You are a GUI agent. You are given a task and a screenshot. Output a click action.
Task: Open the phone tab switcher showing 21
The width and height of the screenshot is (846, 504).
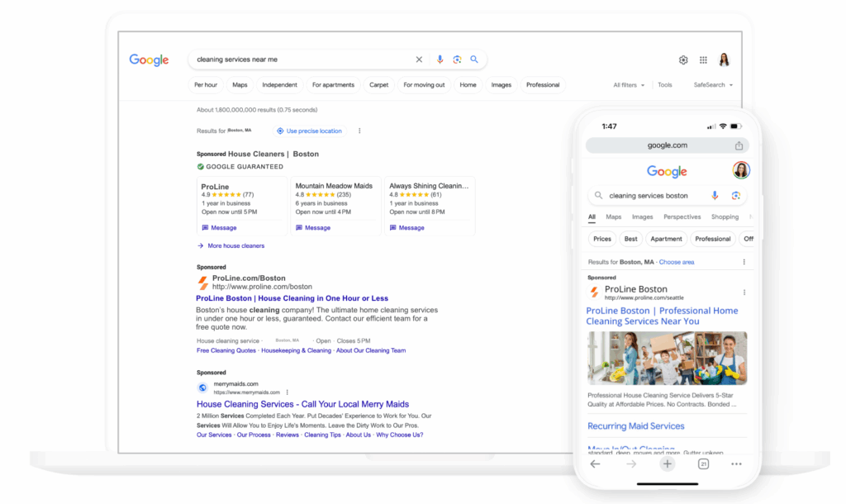pyautogui.click(x=703, y=464)
